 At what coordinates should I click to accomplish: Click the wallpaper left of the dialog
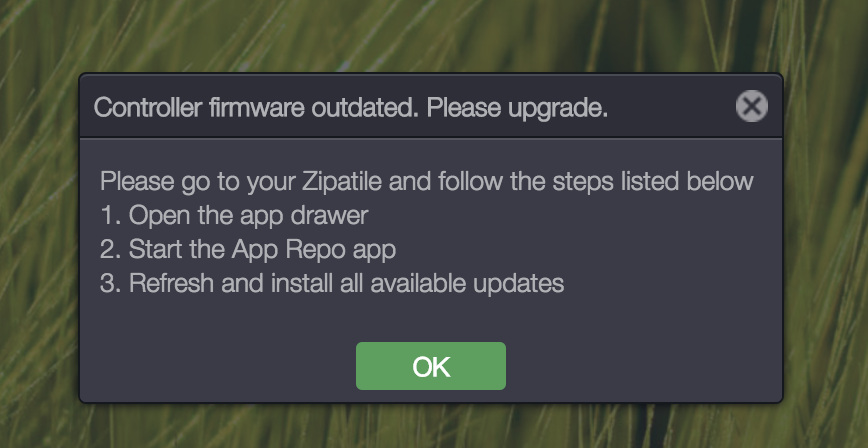pos(38,240)
